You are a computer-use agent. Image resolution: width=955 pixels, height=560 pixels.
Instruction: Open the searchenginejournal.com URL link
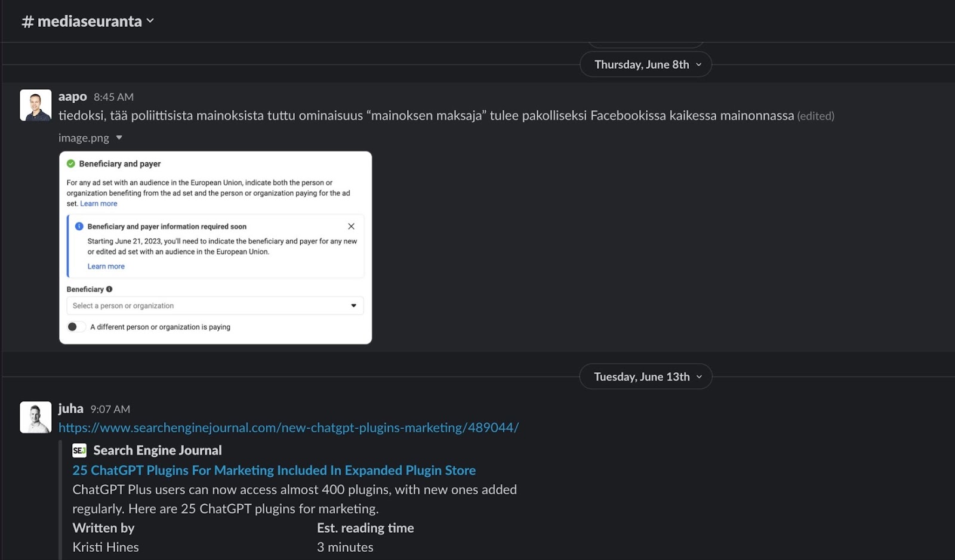[288, 428]
